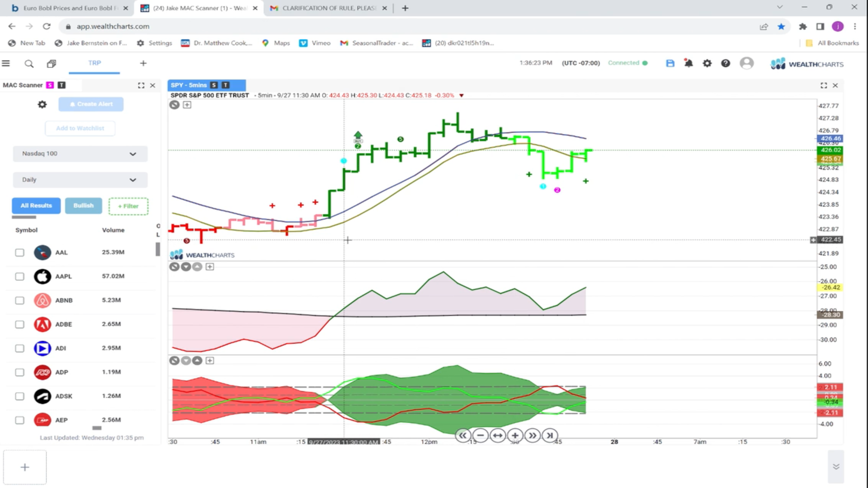Maximize the SPY chart panel
868x488 pixels.
824,85
